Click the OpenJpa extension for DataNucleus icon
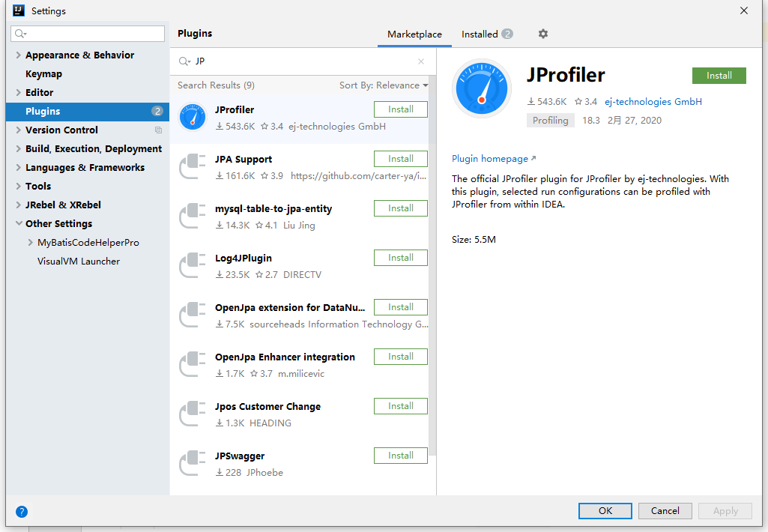768x532 pixels. pos(193,315)
